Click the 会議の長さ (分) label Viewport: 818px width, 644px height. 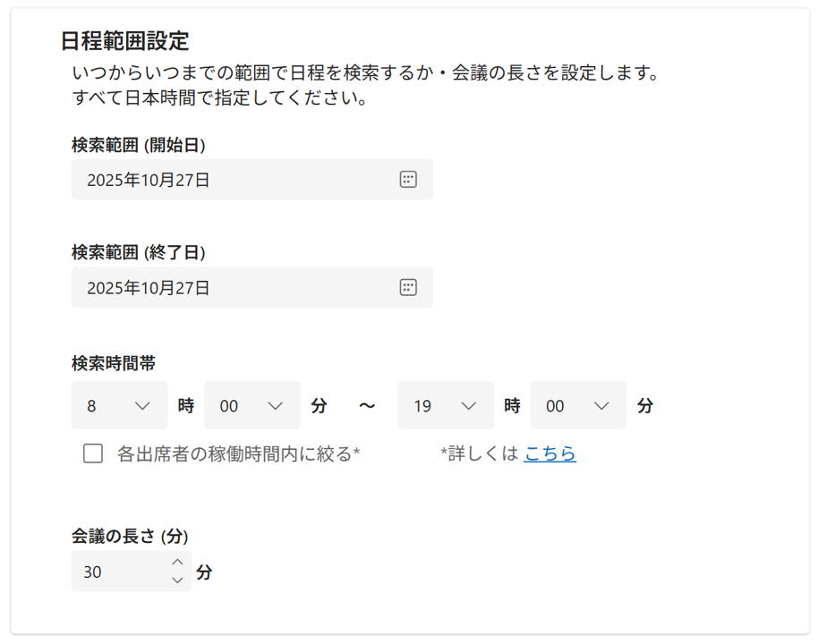click(130, 537)
